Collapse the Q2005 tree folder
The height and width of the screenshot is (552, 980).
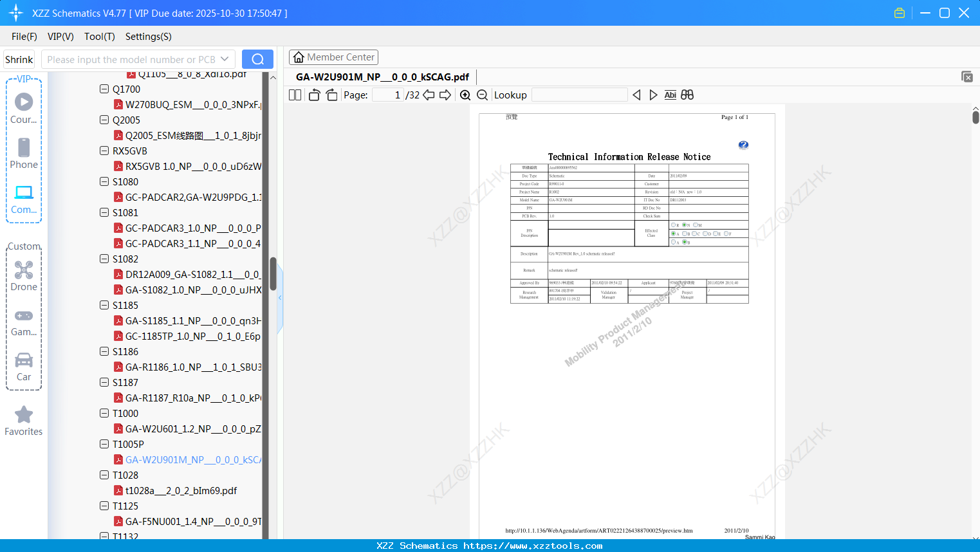coord(104,120)
